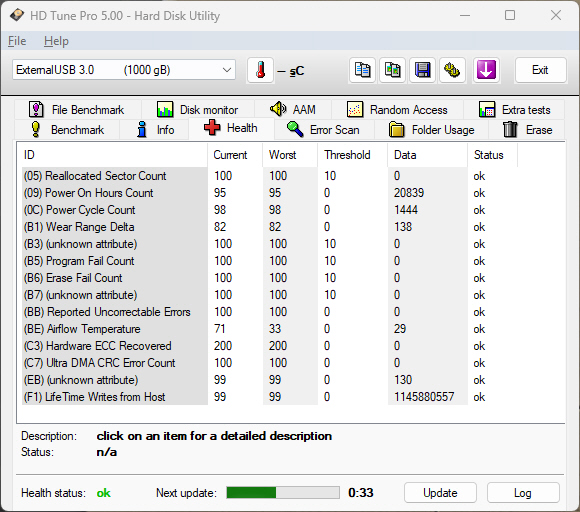580x512 pixels.
Task: Click the data value 20839
Action: (x=409, y=193)
